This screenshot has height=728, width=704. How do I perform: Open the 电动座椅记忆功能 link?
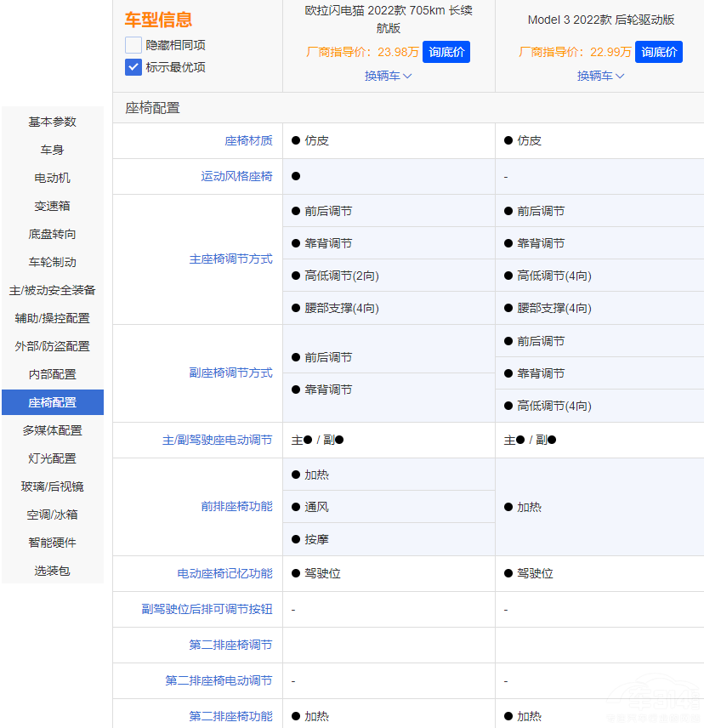224,573
